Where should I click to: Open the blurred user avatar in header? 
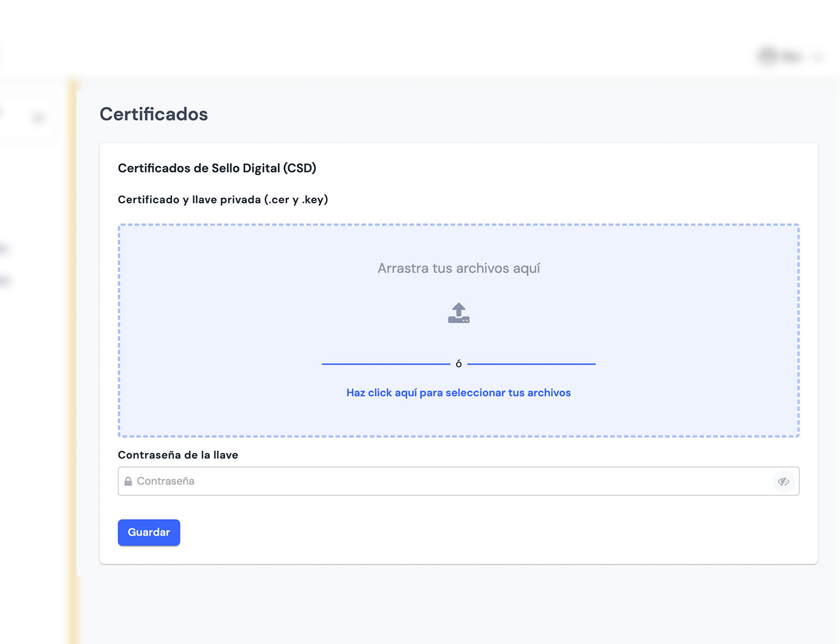[x=767, y=56]
